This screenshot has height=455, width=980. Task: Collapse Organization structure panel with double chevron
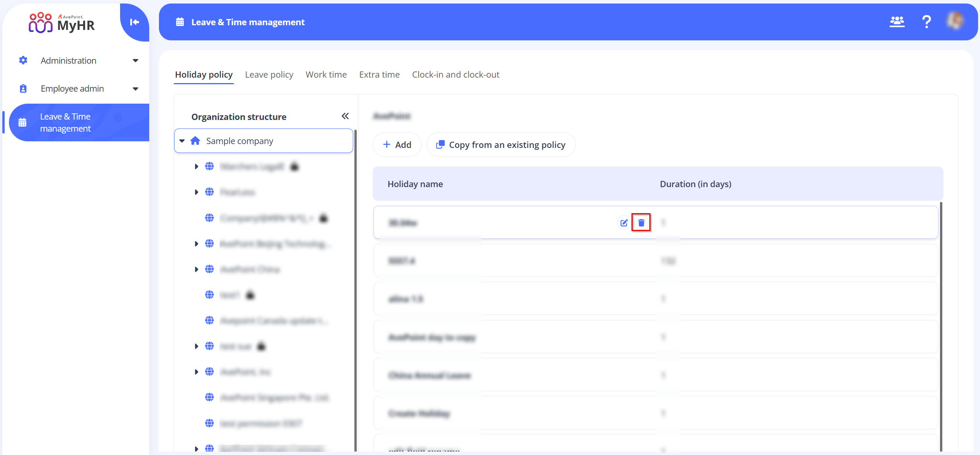(345, 116)
